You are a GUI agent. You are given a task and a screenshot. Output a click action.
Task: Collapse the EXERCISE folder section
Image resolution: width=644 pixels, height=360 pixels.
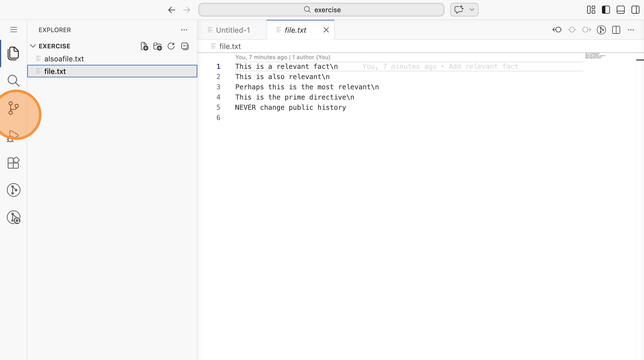click(x=33, y=46)
